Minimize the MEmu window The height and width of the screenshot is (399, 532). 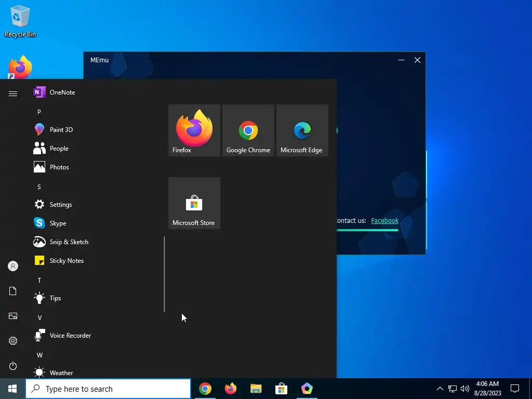[402, 60]
